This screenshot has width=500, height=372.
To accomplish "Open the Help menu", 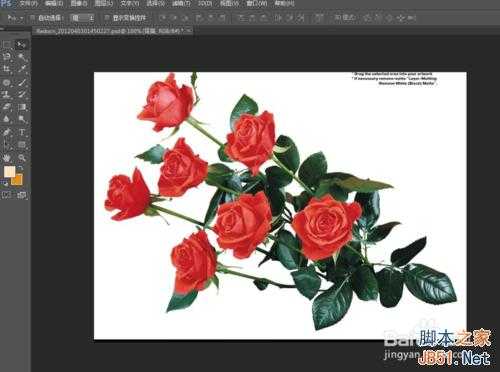I will (284, 4).
